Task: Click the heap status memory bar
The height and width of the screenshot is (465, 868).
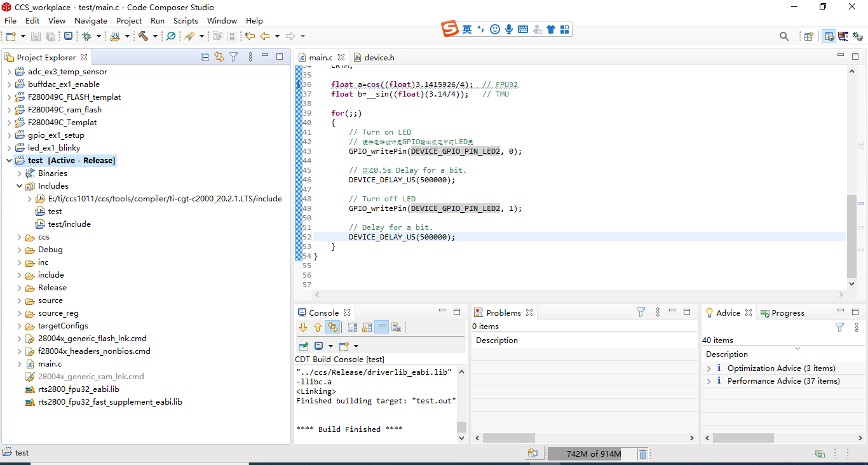Action: (x=592, y=454)
